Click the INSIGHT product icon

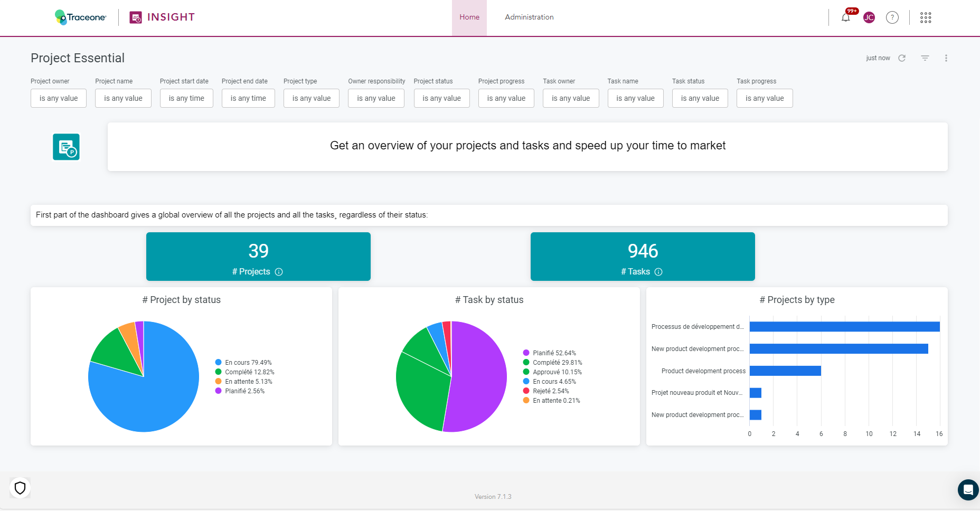pyautogui.click(x=136, y=17)
